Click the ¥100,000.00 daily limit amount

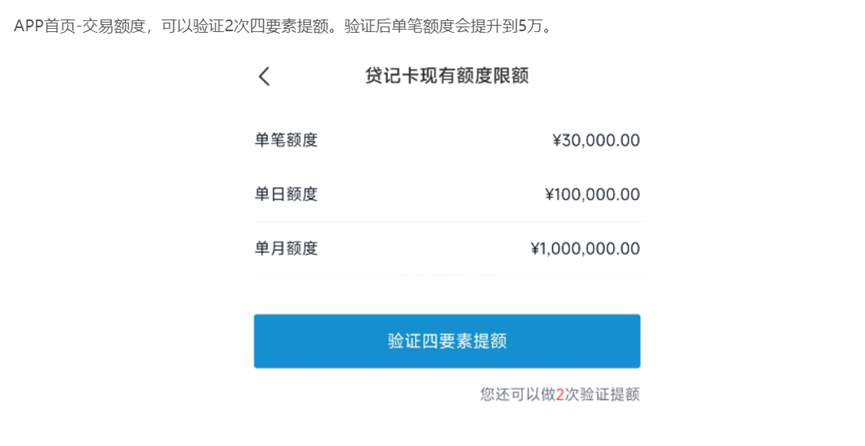click(592, 194)
